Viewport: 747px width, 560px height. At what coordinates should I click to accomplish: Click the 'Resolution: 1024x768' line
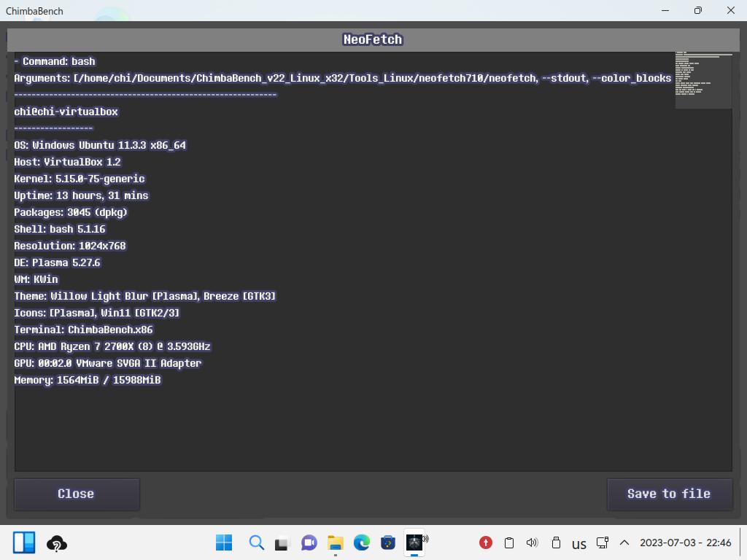(x=70, y=246)
